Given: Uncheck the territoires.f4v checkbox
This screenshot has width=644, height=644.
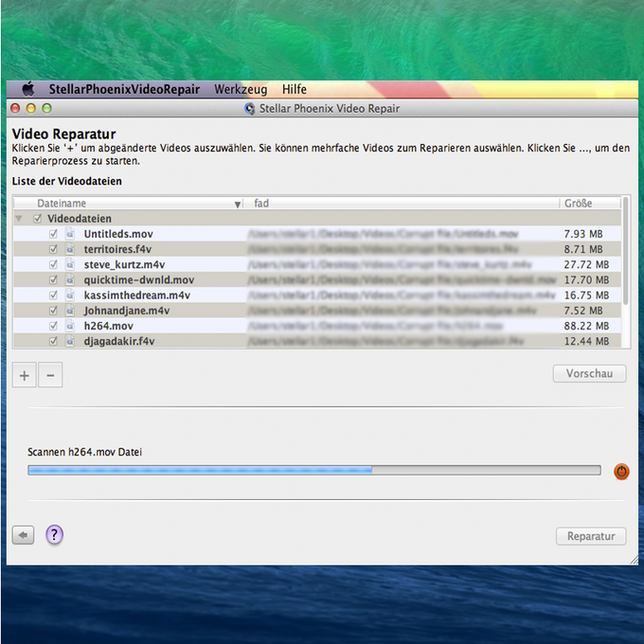Looking at the screenshot, I should point(53,249).
